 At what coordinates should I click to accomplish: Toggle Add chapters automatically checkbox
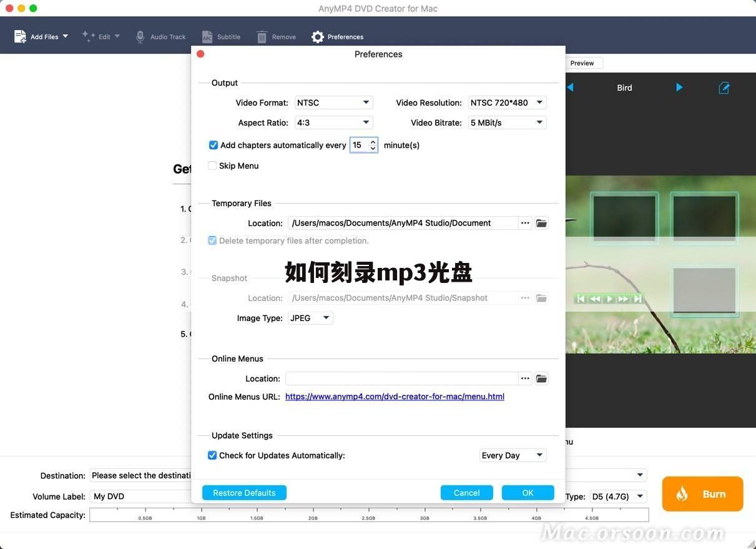tap(213, 145)
